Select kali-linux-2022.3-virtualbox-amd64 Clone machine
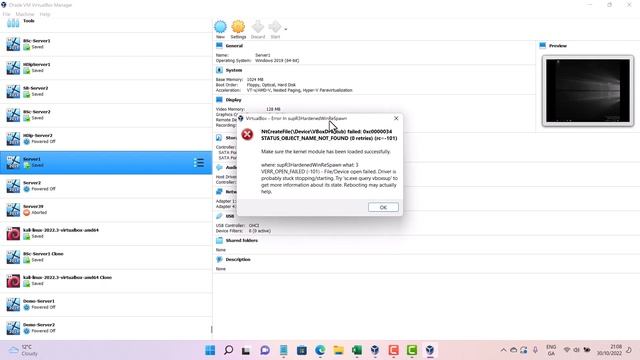The width and height of the screenshot is (640, 360). 106,280
